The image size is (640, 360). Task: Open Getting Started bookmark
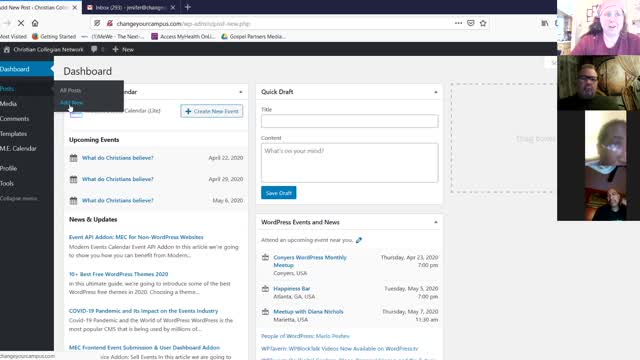coord(54,36)
